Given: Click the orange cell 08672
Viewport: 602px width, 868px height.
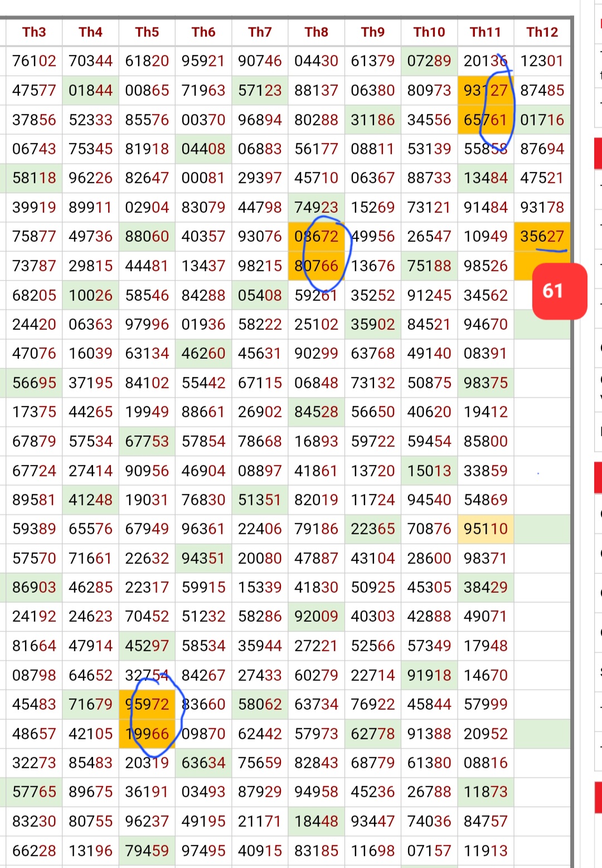Looking at the screenshot, I should [x=316, y=236].
